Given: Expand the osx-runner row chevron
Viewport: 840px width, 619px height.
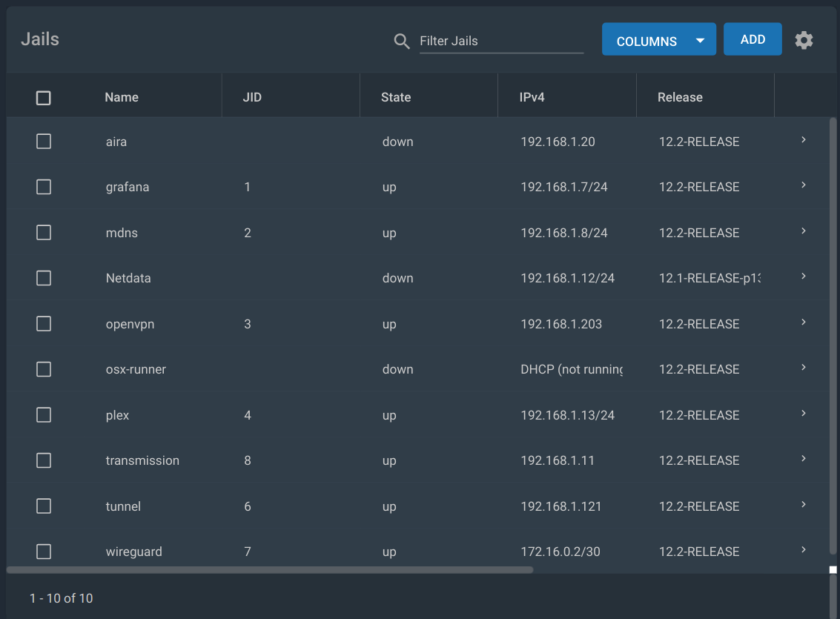Looking at the screenshot, I should tap(804, 368).
